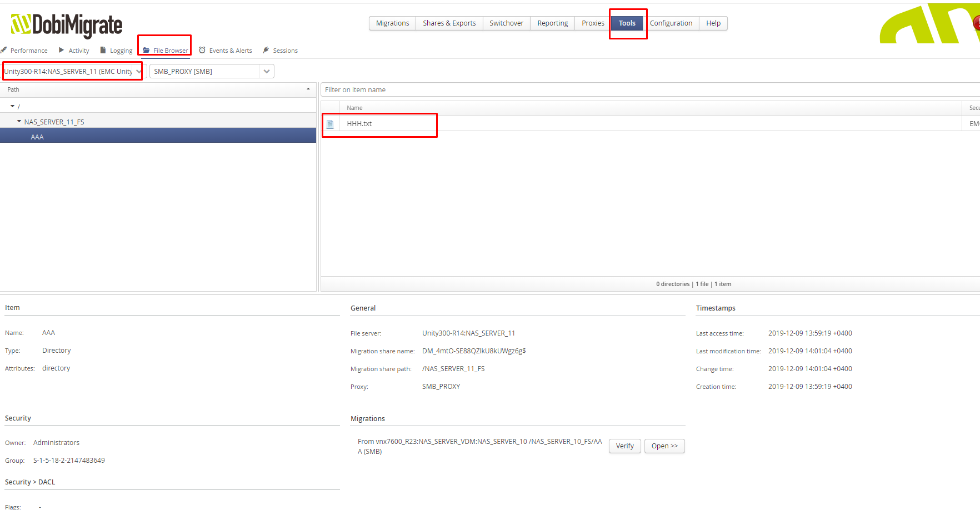This screenshot has width=980, height=510.
Task: Click the Verify button
Action: tap(624, 446)
